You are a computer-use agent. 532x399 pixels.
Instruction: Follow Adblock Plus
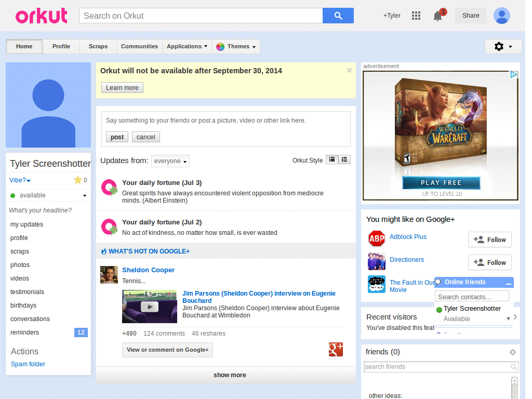tap(489, 240)
